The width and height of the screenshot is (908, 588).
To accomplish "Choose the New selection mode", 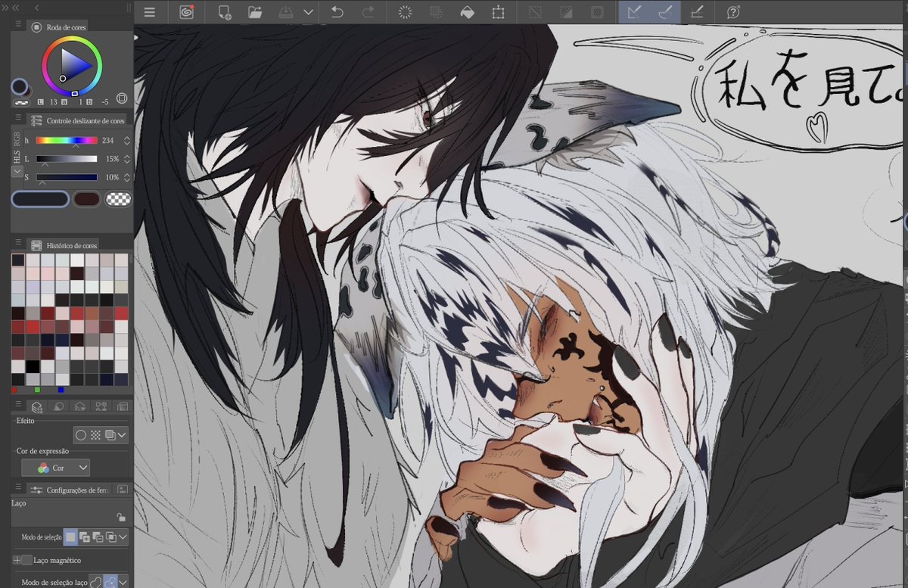I will pos(70,537).
